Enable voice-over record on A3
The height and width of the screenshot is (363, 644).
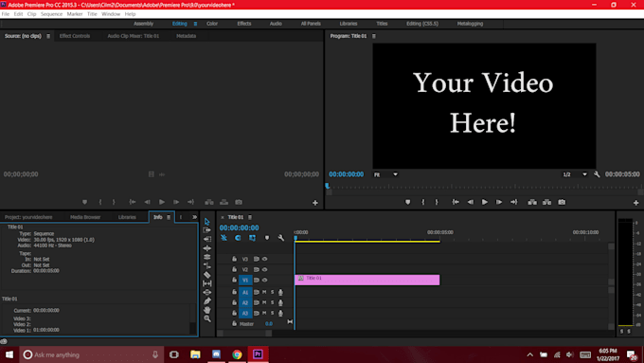pos(281,314)
